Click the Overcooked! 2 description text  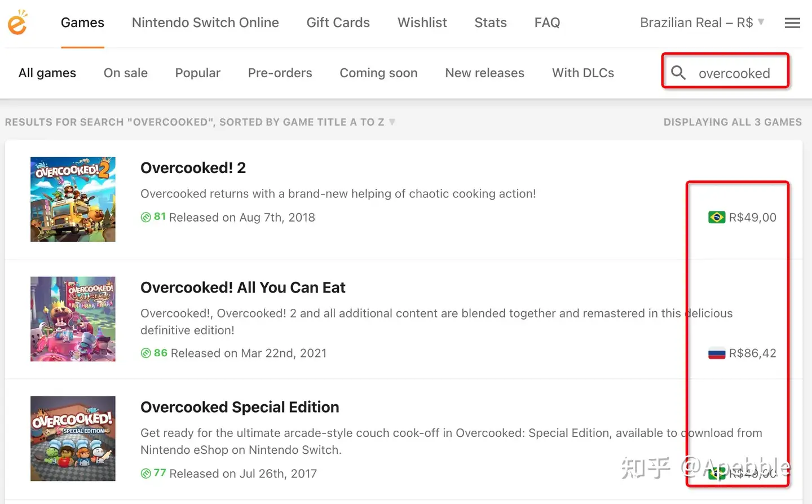tap(338, 193)
